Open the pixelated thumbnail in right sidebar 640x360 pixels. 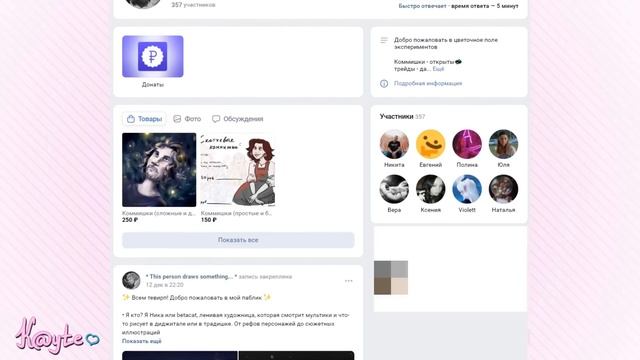point(391,278)
